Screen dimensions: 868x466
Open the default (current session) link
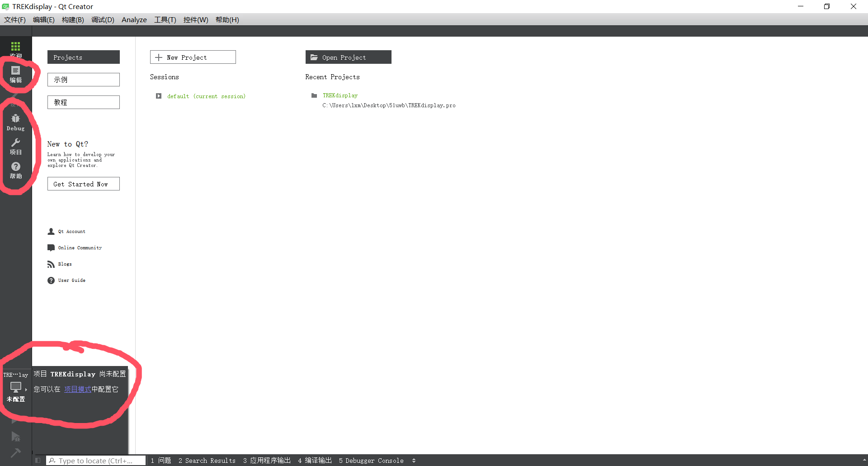[206, 96]
